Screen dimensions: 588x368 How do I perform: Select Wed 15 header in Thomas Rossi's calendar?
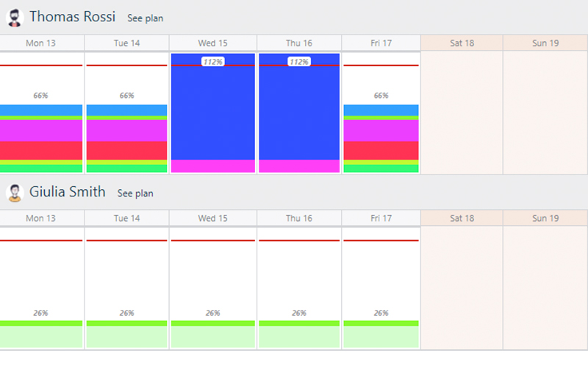213,43
